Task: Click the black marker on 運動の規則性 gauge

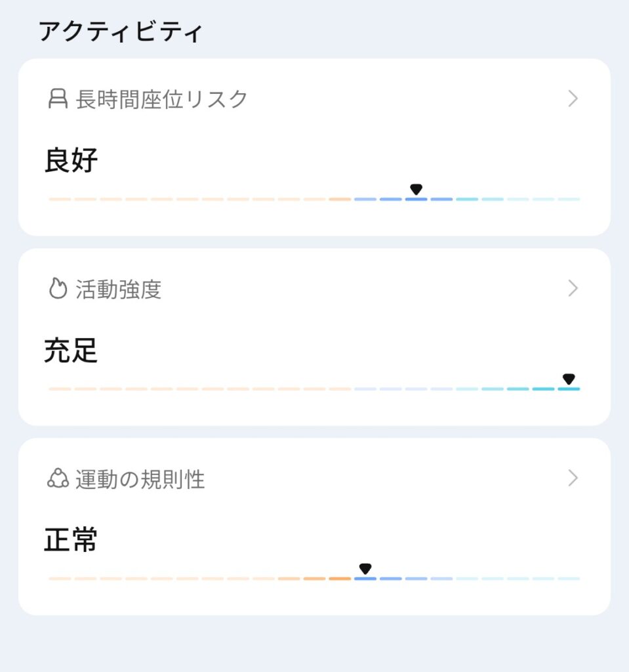Action: pyautogui.click(x=365, y=569)
